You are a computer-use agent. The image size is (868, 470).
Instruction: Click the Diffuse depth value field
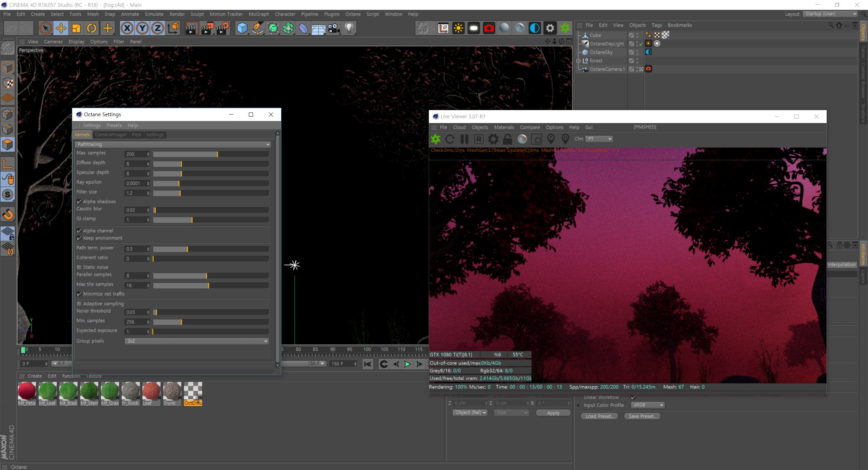135,164
